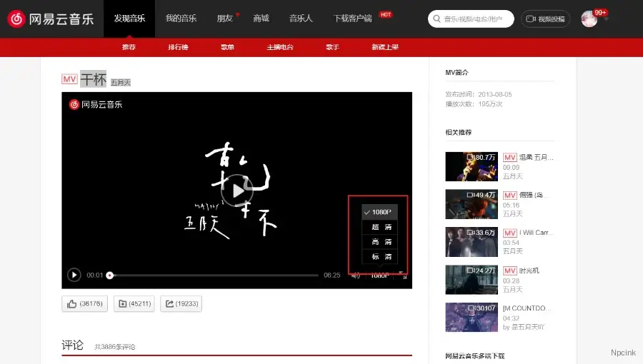Toggle the volume speaker icon
The height and width of the screenshot is (364, 643).
pos(356,275)
